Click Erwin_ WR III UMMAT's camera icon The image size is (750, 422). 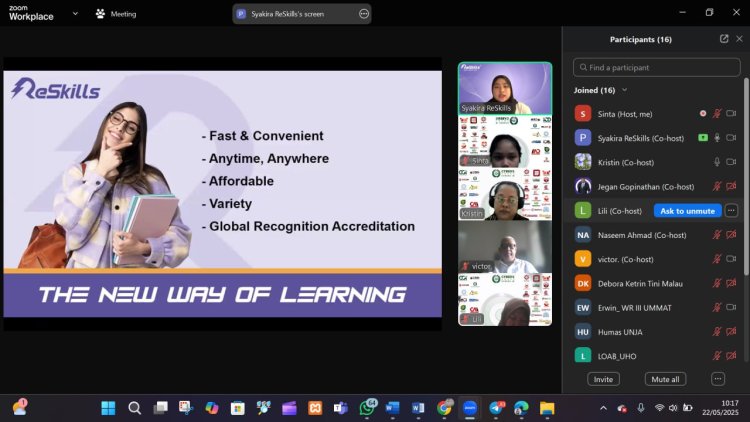click(x=731, y=307)
